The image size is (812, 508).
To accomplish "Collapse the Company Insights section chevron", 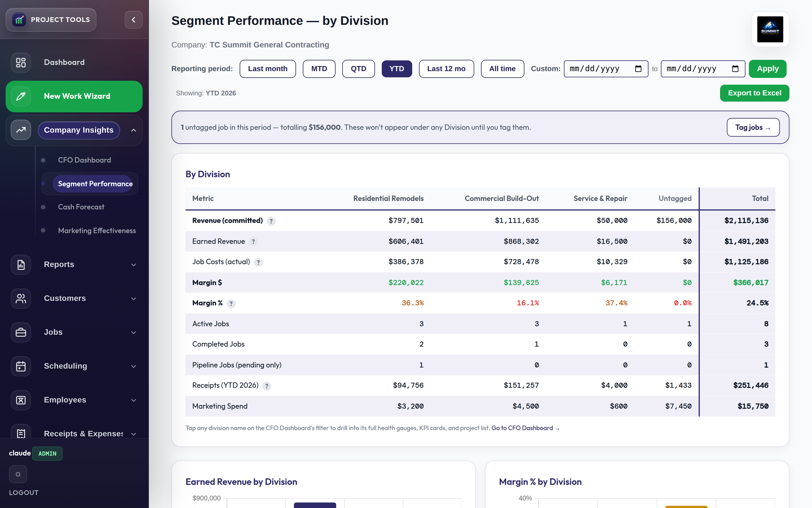I will point(134,130).
